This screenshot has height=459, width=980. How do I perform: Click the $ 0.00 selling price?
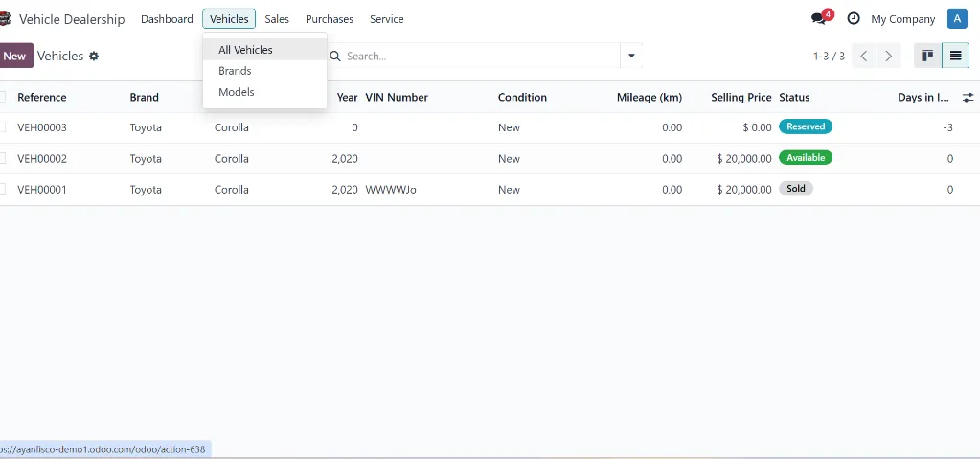758,127
